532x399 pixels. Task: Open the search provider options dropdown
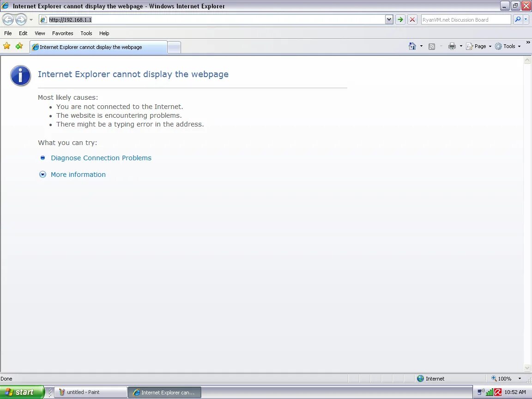(x=526, y=20)
